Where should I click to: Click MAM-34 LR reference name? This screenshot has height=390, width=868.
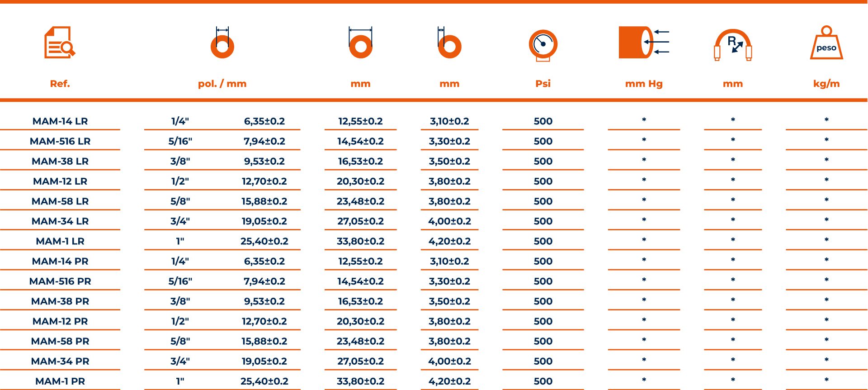[60, 221]
